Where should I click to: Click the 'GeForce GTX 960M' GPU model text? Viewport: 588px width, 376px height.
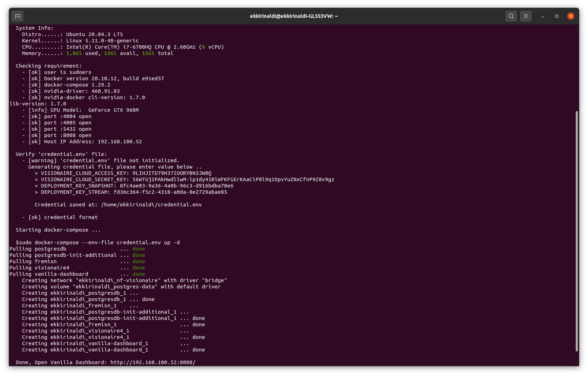[x=114, y=110]
